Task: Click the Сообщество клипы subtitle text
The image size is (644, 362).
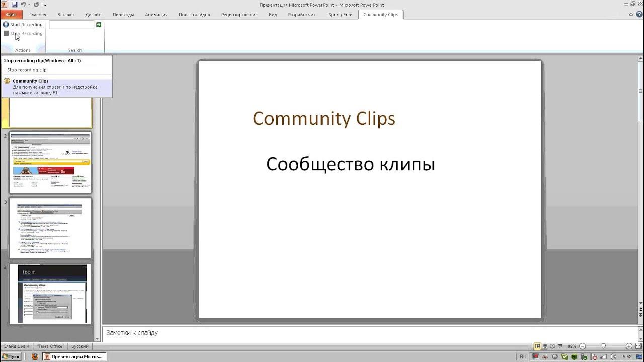Action: 351,164
